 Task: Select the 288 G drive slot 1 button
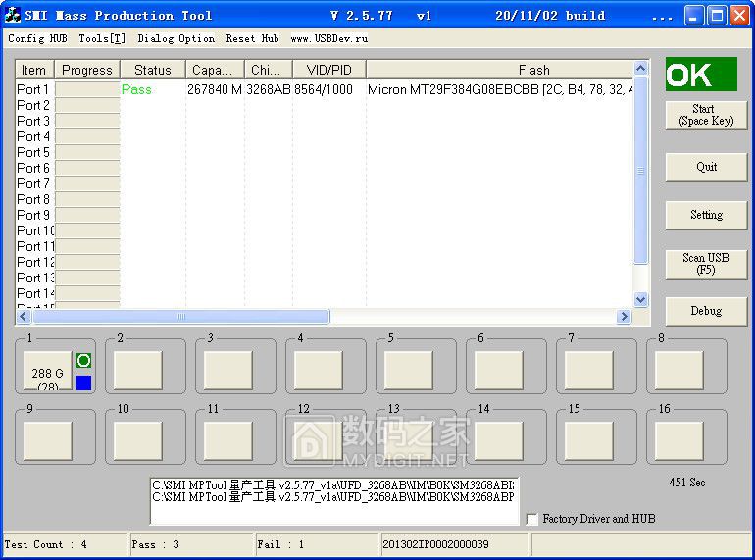tap(47, 371)
